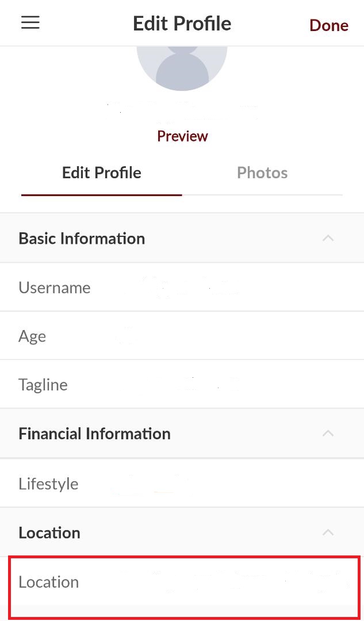Tap the display name under the avatar

[x=182, y=109]
